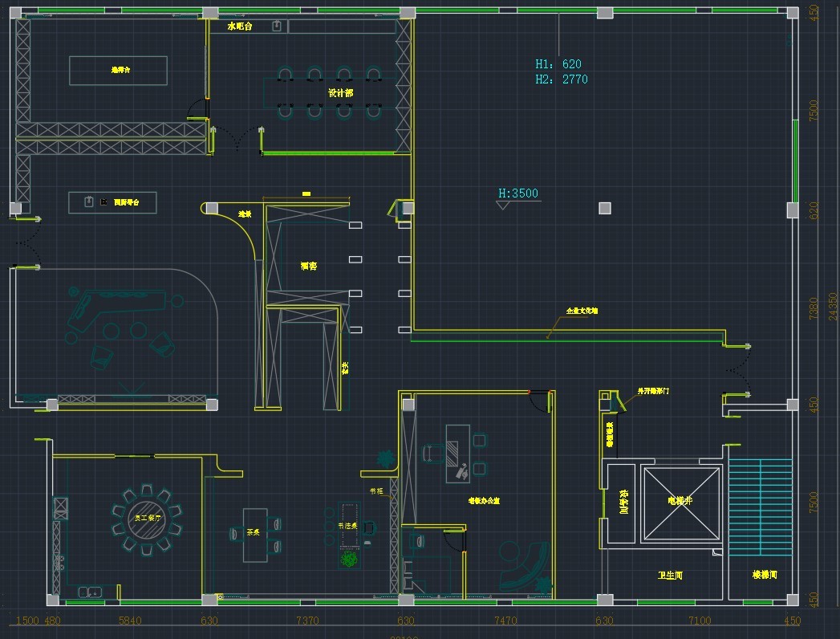Click the sink symbol on 水吧台 counter
840x639 pixels.
click(x=277, y=26)
